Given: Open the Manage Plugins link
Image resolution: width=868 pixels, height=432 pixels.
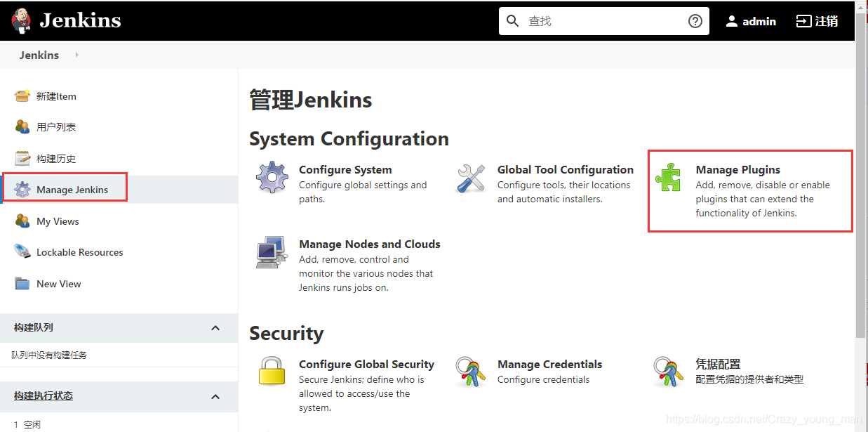Looking at the screenshot, I should tap(738, 170).
